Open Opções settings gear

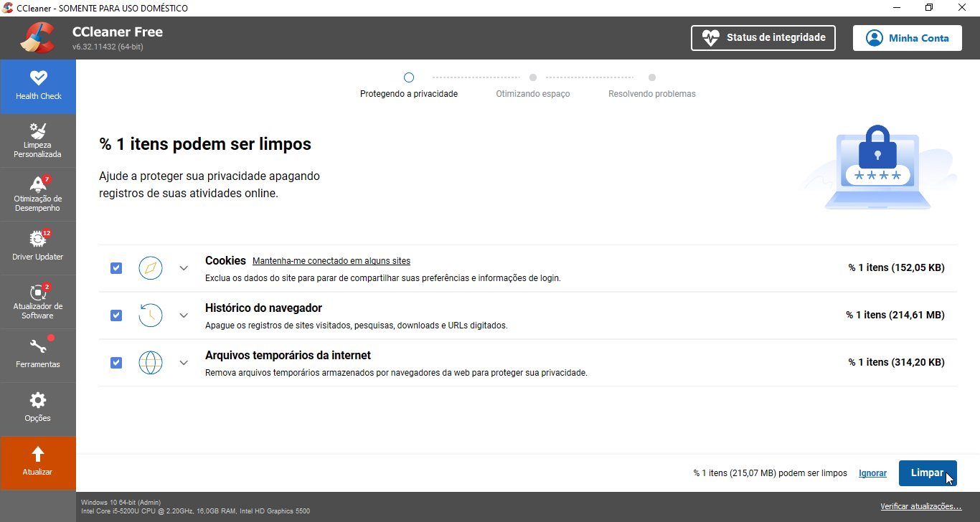38,400
